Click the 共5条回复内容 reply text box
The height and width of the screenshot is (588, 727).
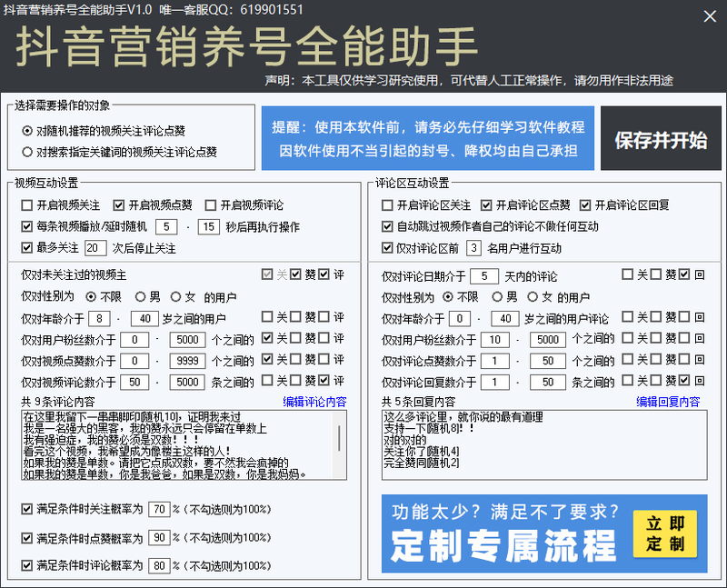click(x=544, y=444)
